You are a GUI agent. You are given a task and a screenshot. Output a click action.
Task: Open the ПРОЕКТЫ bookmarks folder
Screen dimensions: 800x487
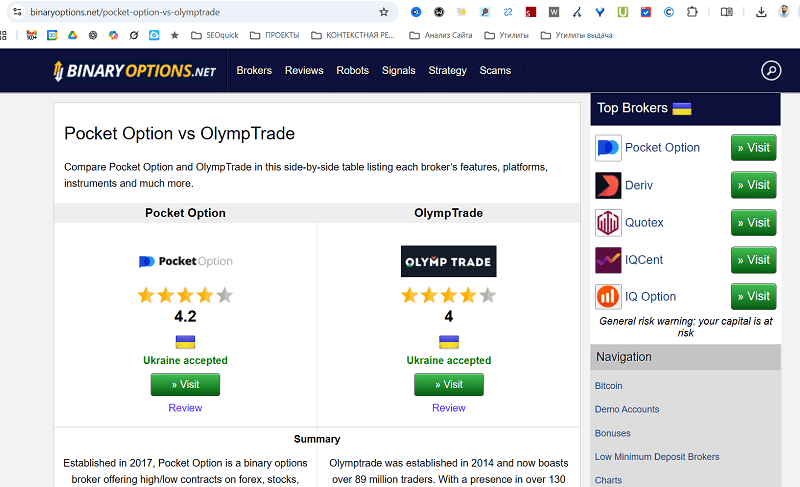pos(274,35)
